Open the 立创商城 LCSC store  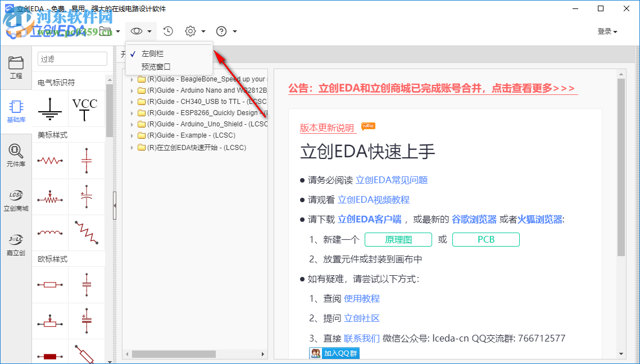(x=16, y=201)
